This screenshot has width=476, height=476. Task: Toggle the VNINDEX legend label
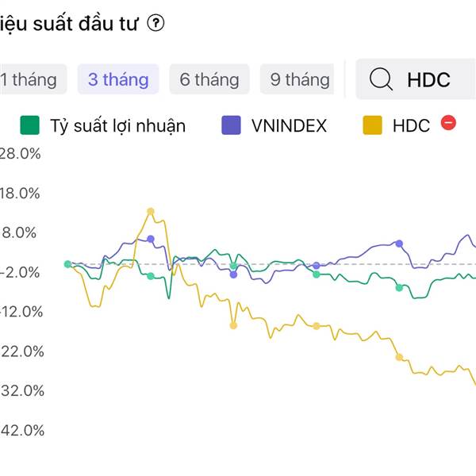coord(289,125)
